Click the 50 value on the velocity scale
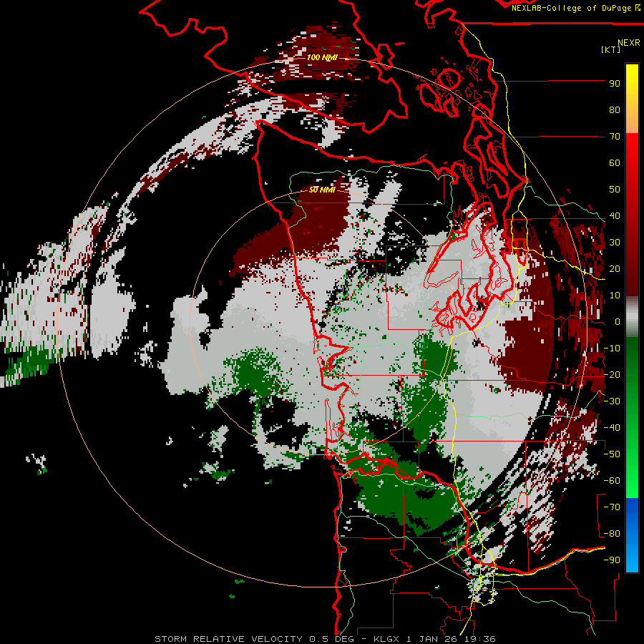Image resolution: width=644 pixels, height=644 pixels. (615, 190)
